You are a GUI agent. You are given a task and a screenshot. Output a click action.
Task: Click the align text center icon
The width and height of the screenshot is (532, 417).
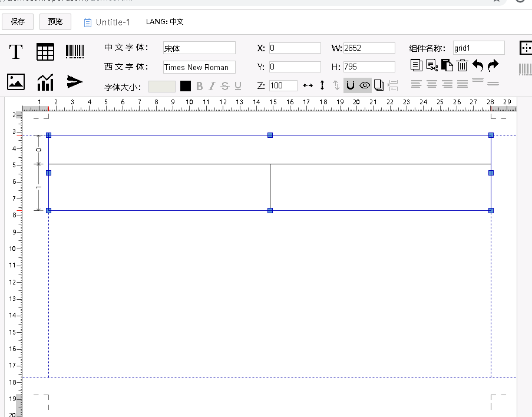(432, 84)
